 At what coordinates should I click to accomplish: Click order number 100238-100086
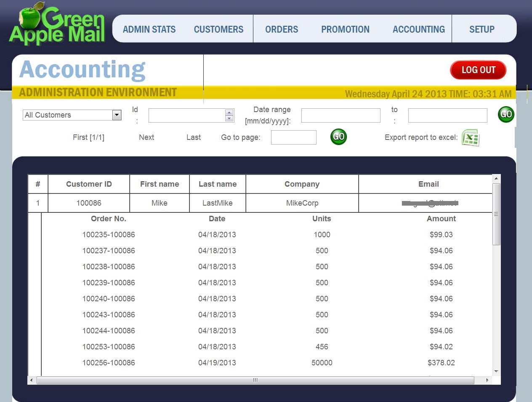click(109, 267)
